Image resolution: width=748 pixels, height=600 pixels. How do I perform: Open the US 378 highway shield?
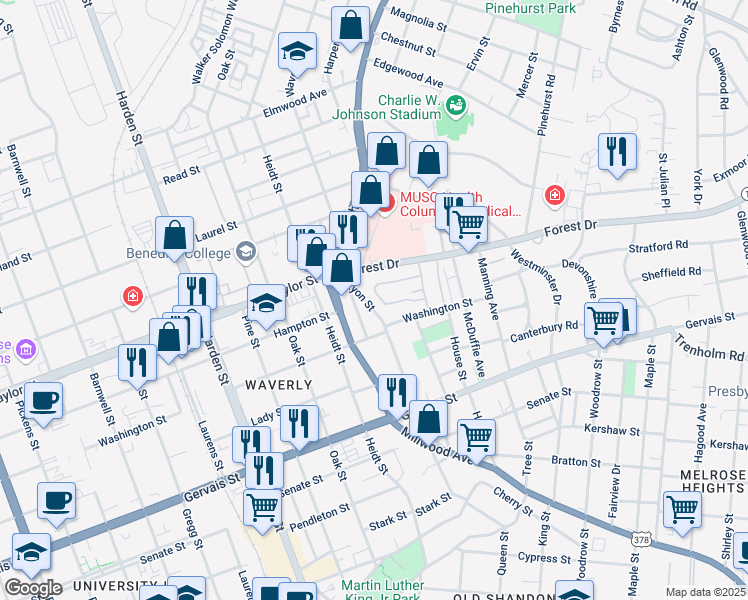pyautogui.click(x=642, y=540)
